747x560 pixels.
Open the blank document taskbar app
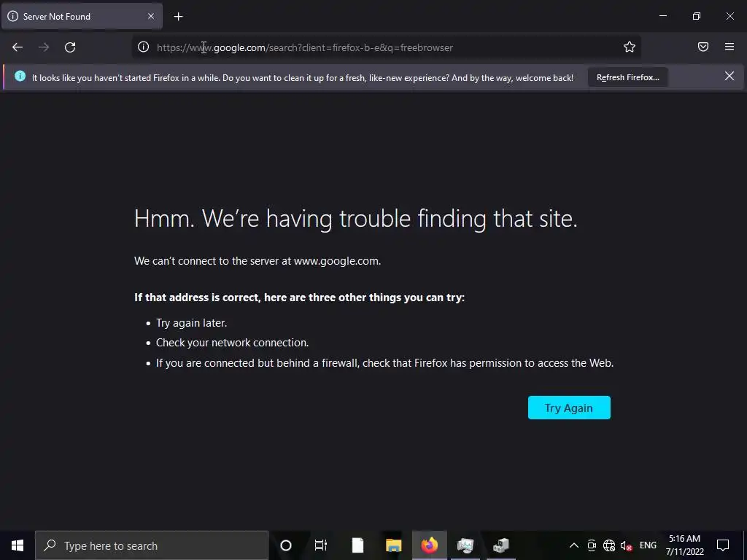pyautogui.click(x=357, y=545)
